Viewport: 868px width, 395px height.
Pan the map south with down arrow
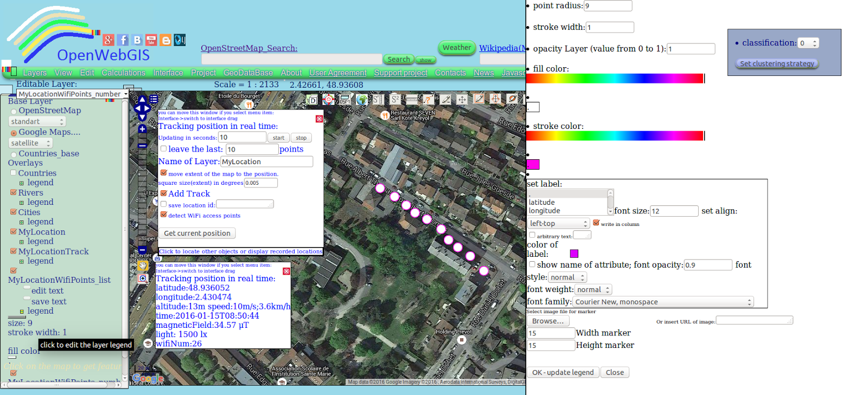(x=142, y=117)
